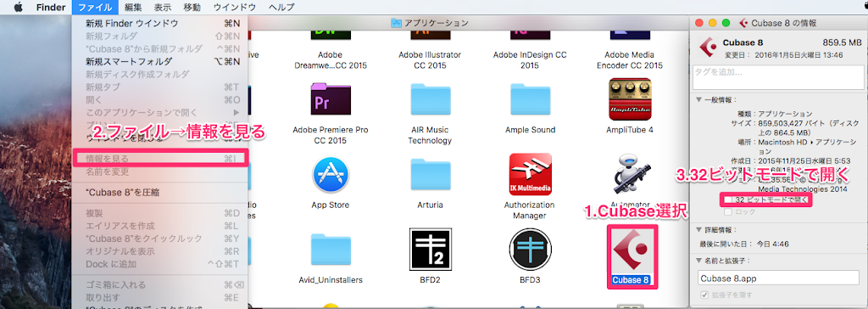Open the ヘルプ menu

click(281, 7)
